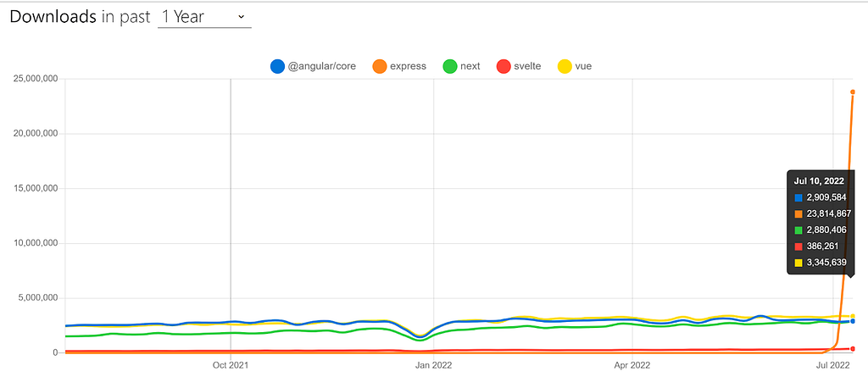The width and height of the screenshot is (868, 388).
Task: Toggle the @angular/core blue legend circle
Action: coord(277,66)
